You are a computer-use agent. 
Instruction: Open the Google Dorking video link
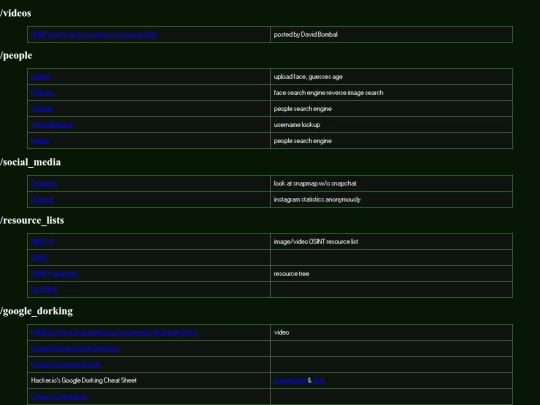coord(114,333)
